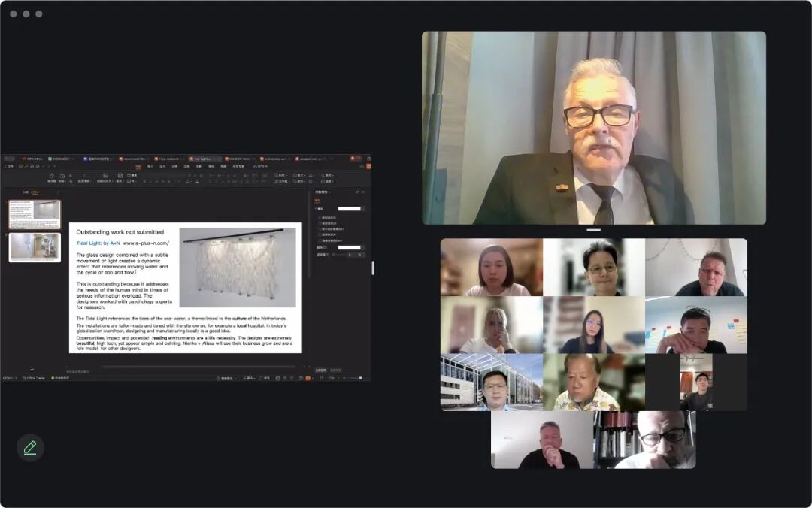The height and width of the screenshot is (508, 812).
Task: Click the www.a-plus-n.com link on slide
Action: click(146, 243)
